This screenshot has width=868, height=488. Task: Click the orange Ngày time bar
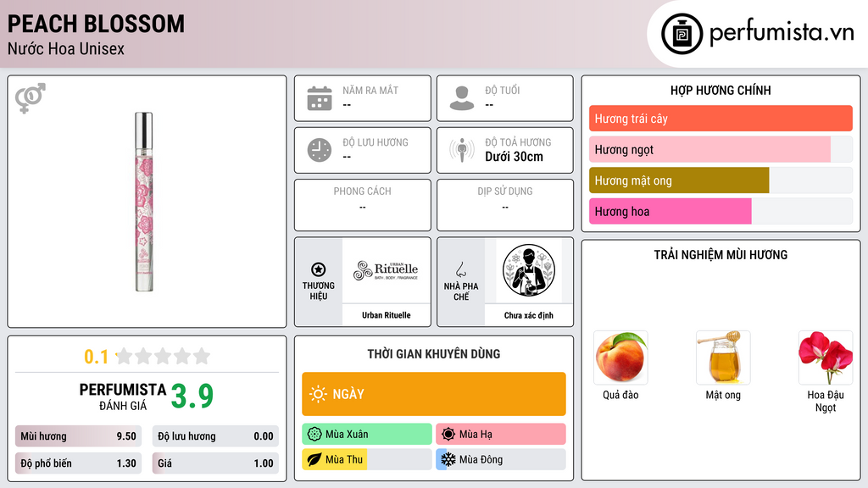434,394
